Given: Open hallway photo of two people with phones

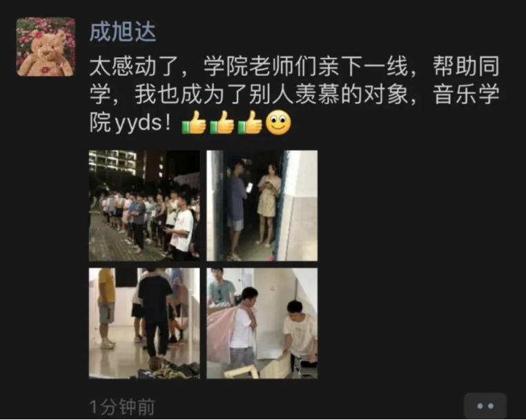Looking at the screenshot, I should (x=262, y=206).
